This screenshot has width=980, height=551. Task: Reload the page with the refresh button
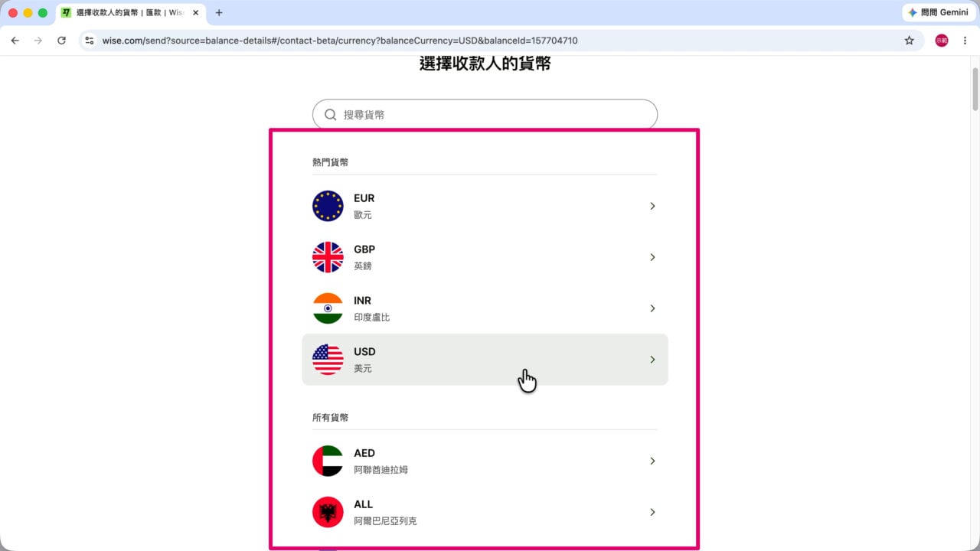pos(61,41)
